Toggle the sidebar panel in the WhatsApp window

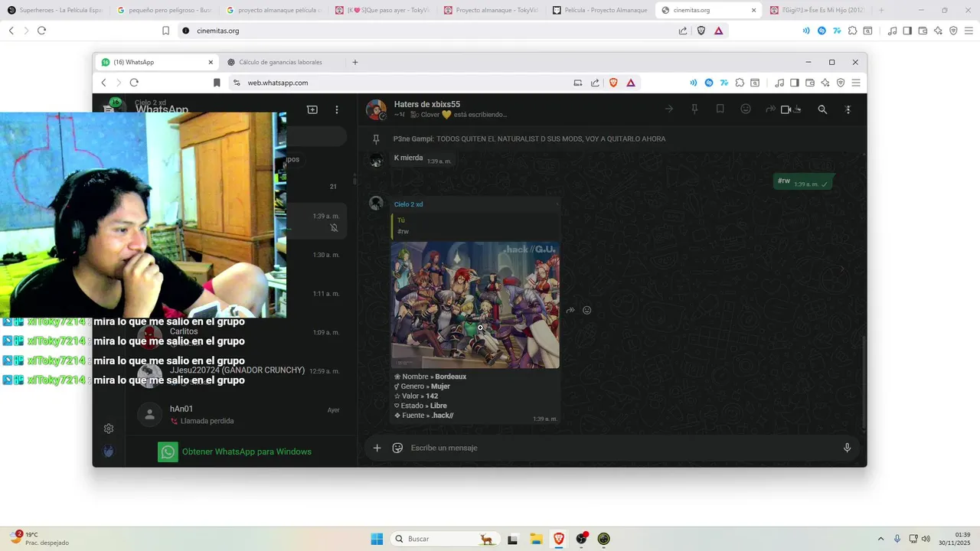(795, 83)
